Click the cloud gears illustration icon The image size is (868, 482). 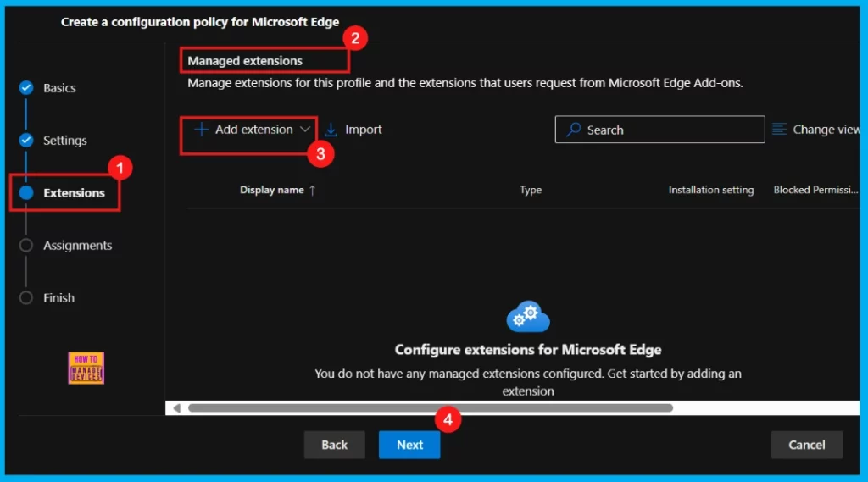coord(528,317)
